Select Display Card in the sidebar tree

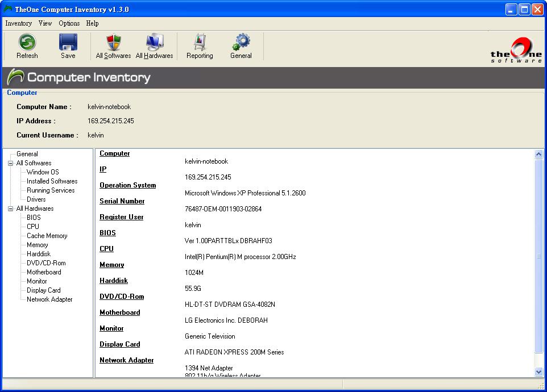(x=43, y=290)
